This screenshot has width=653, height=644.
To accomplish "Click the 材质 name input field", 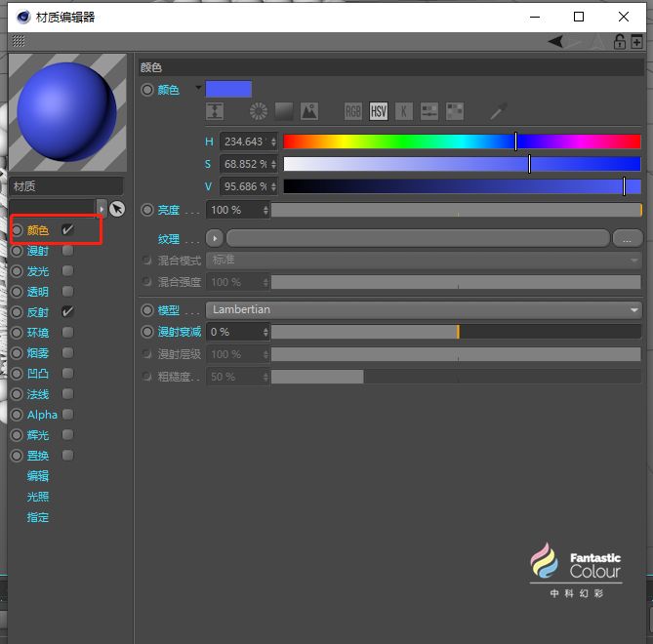I will [66, 186].
